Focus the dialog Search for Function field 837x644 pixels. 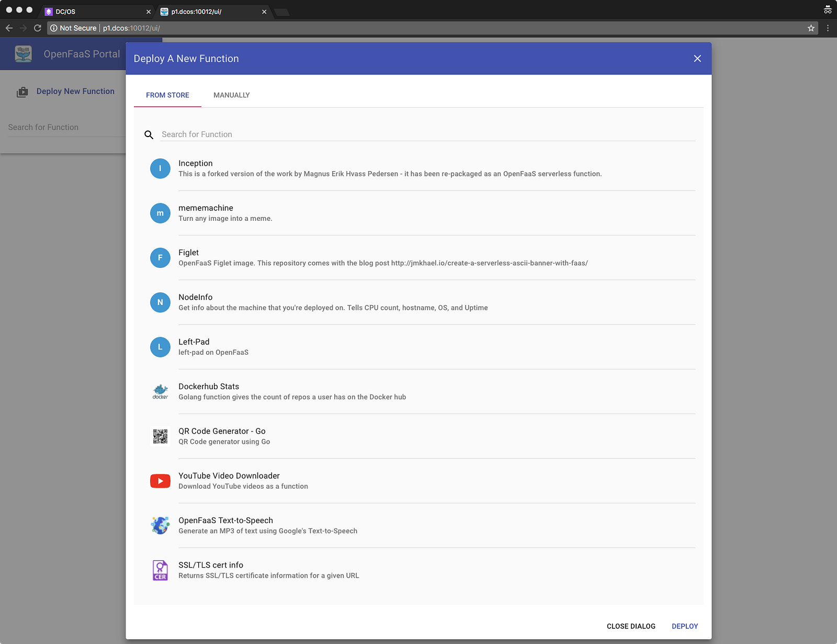[x=428, y=134]
